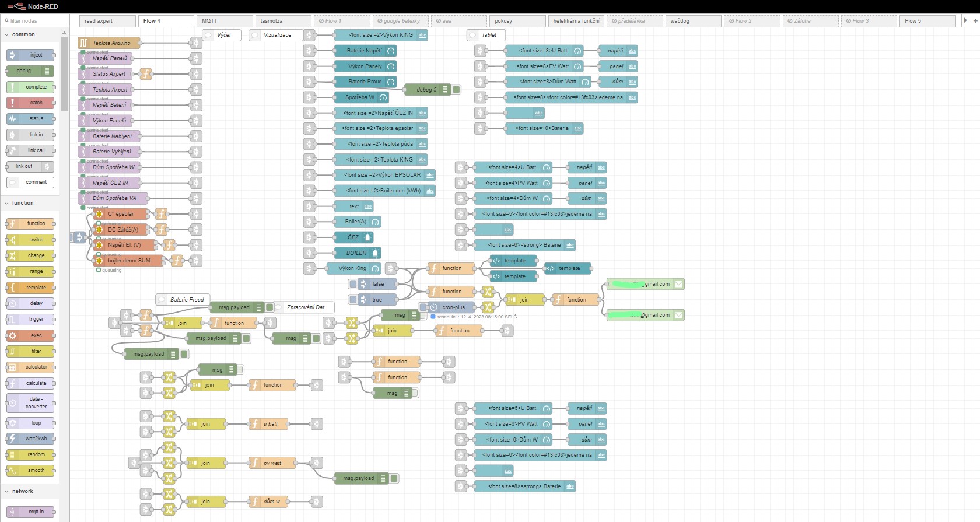The image size is (980, 522).
Task: Select the Status Axpert node
Action: (x=106, y=74)
